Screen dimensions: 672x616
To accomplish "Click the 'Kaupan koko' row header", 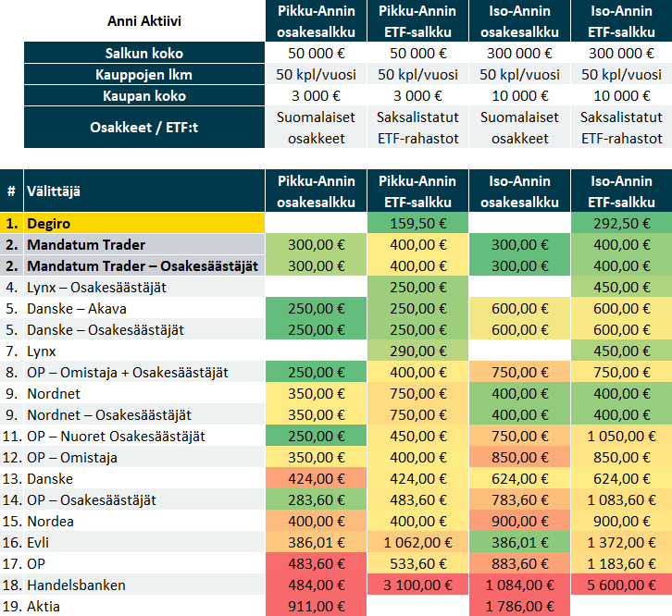I will tap(144, 95).
